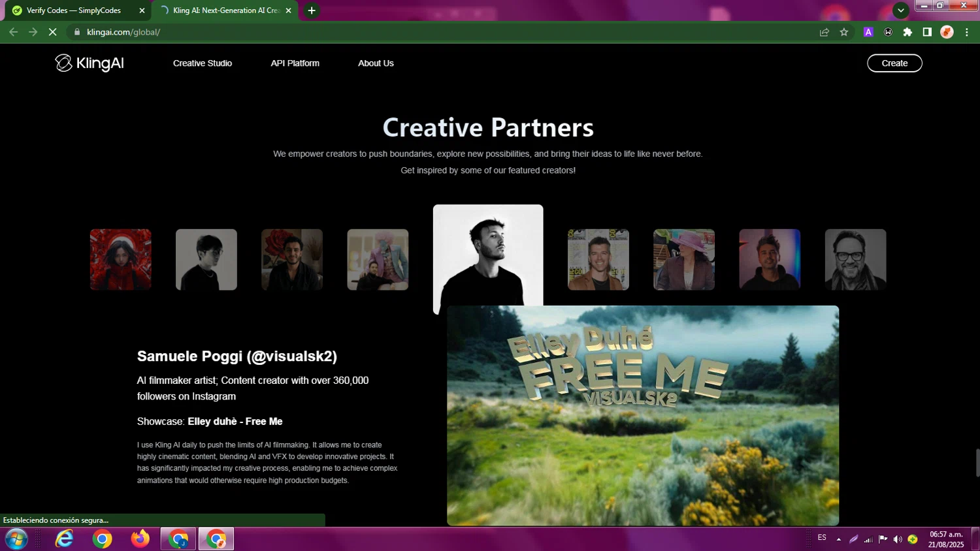Switch to the active Chrome window in taskbar
This screenshot has width=980, height=551.
(216, 539)
